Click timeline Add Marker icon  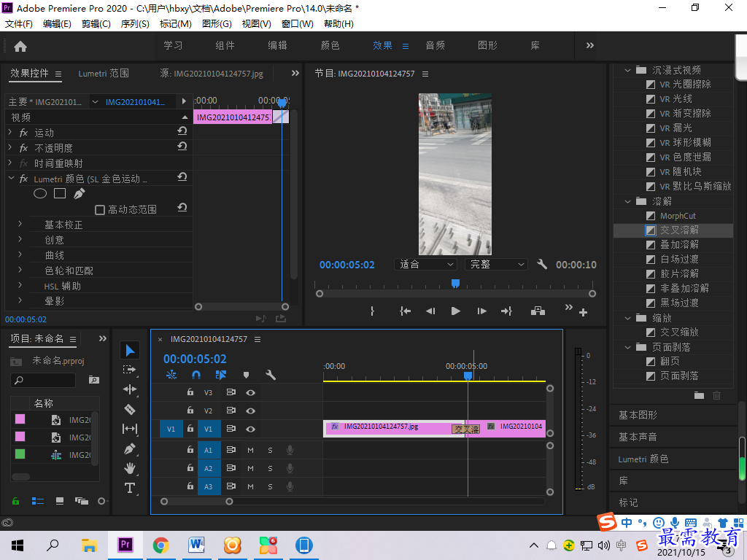tap(246, 375)
